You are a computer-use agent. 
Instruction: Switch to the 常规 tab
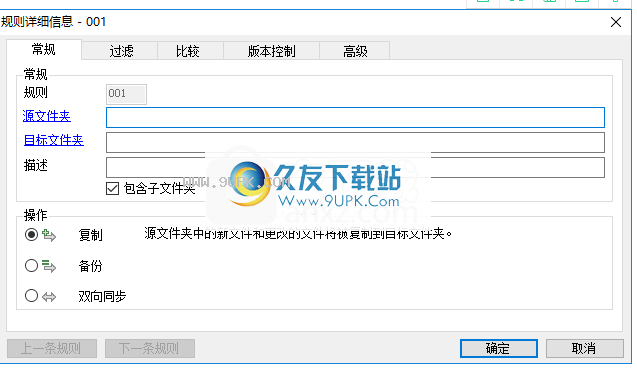[44, 50]
